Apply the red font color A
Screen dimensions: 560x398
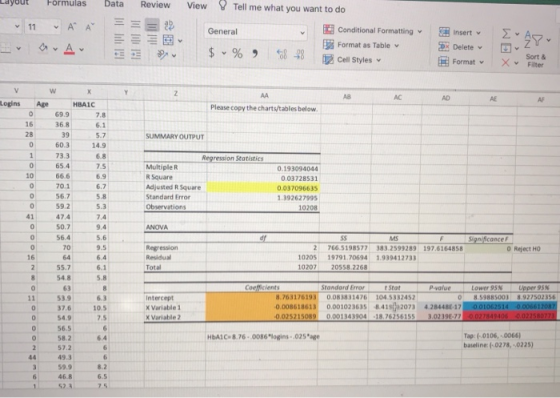(69, 49)
